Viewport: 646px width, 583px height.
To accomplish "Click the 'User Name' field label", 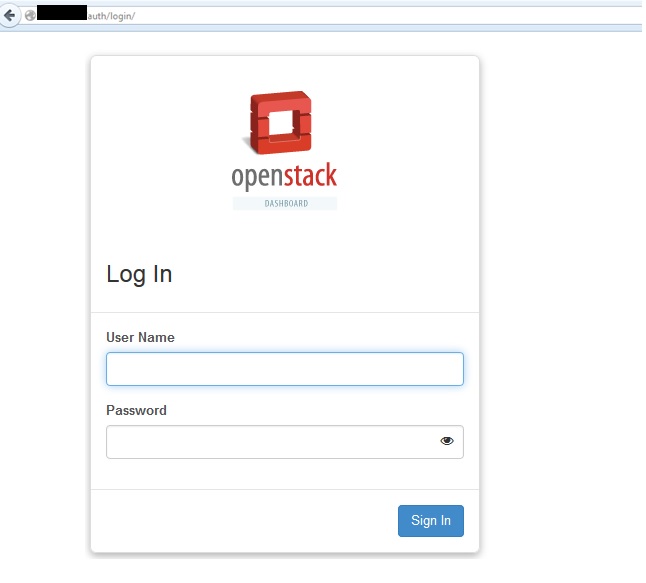I will [140, 338].
